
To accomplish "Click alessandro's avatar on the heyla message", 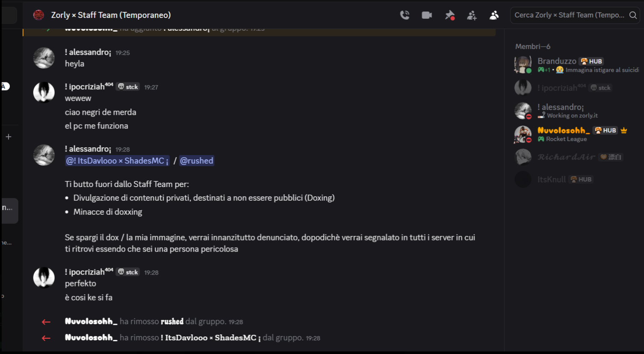I will 44,58.
